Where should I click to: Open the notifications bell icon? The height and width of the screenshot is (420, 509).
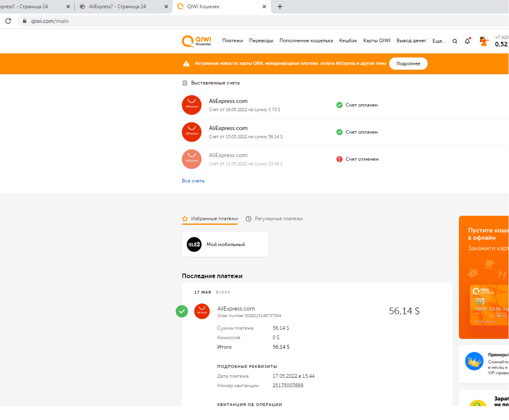468,41
